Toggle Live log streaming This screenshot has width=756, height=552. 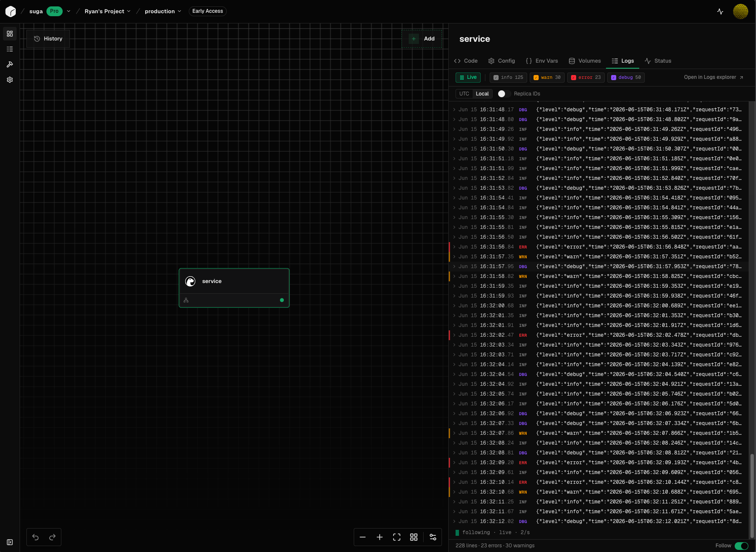coord(468,78)
